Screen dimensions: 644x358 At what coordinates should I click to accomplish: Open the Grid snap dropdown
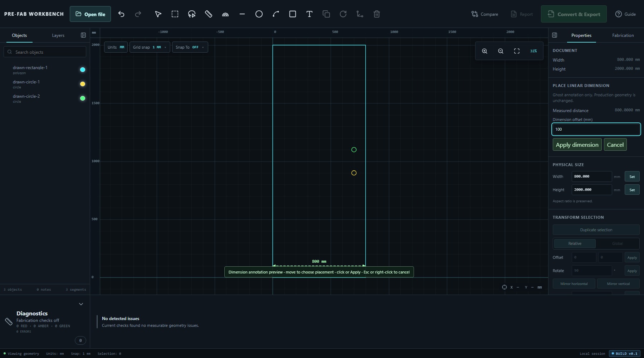[x=150, y=47]
